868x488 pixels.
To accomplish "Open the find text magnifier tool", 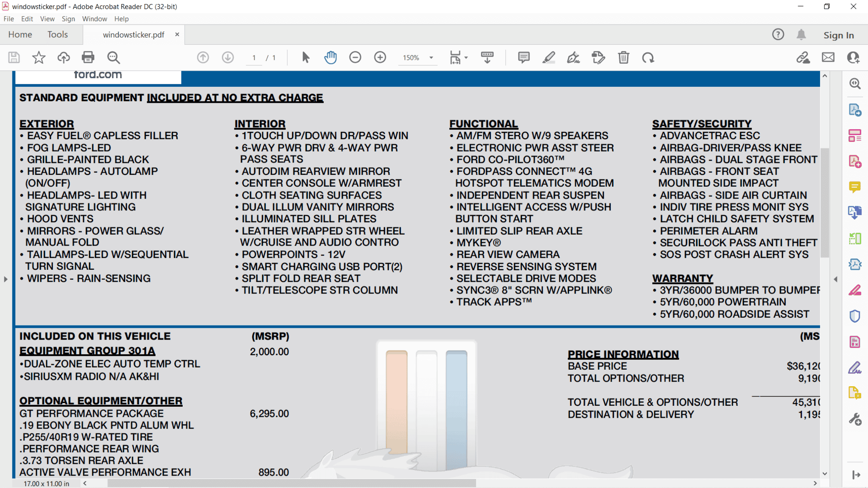I will (113, 58).
